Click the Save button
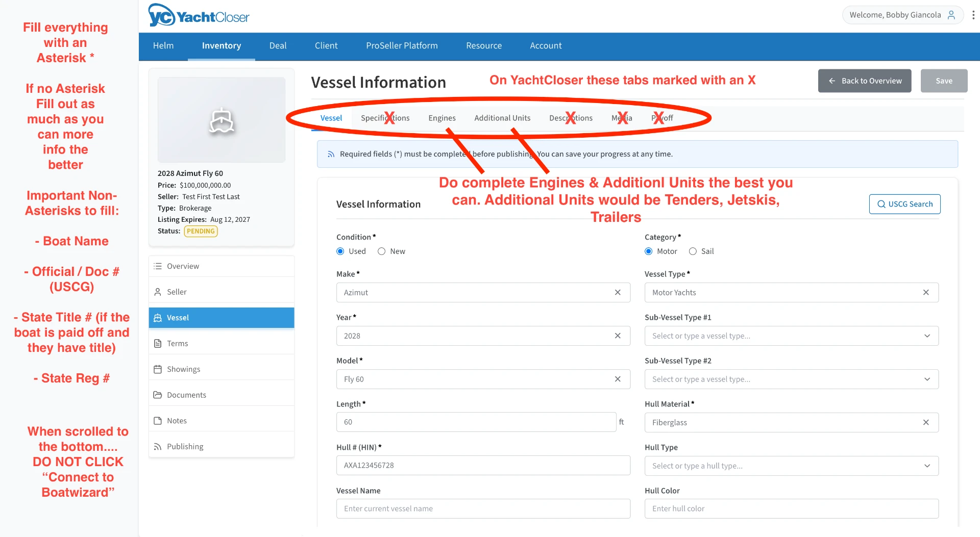Viewport: 980px width, 537px height. (944, 81)
